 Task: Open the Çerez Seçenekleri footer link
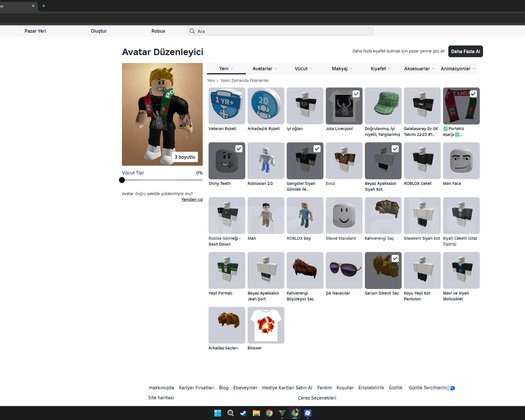317,398
